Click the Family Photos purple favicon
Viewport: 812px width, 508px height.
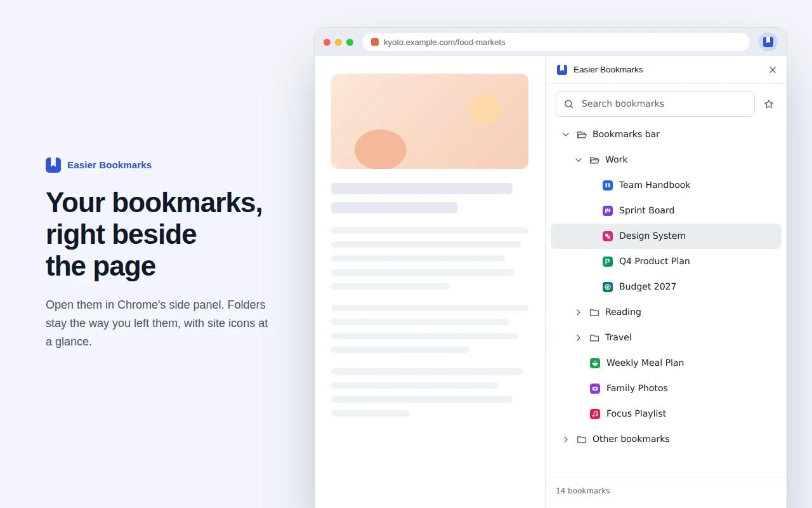(x=595, y=389)
